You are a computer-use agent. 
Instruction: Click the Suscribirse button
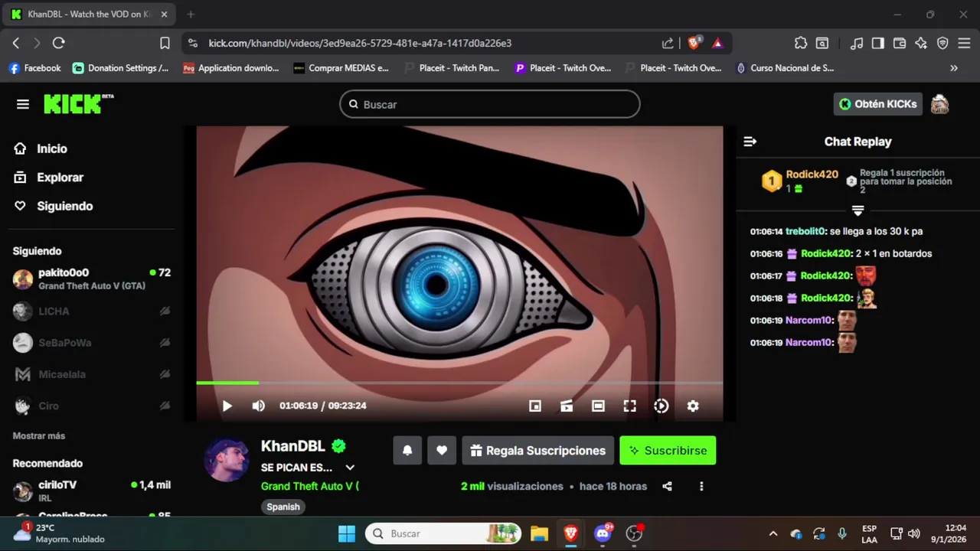pyautogui.click(x=668, y=451)
